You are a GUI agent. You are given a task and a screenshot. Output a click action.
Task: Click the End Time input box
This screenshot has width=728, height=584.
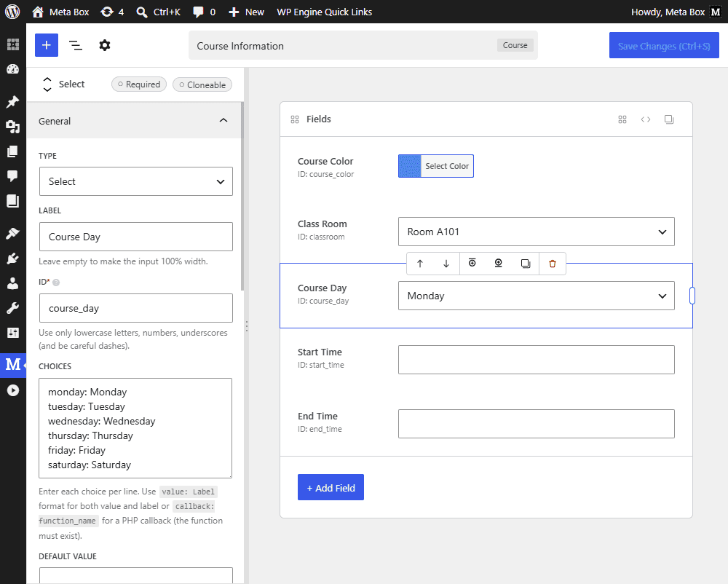[x=537, y=424]
